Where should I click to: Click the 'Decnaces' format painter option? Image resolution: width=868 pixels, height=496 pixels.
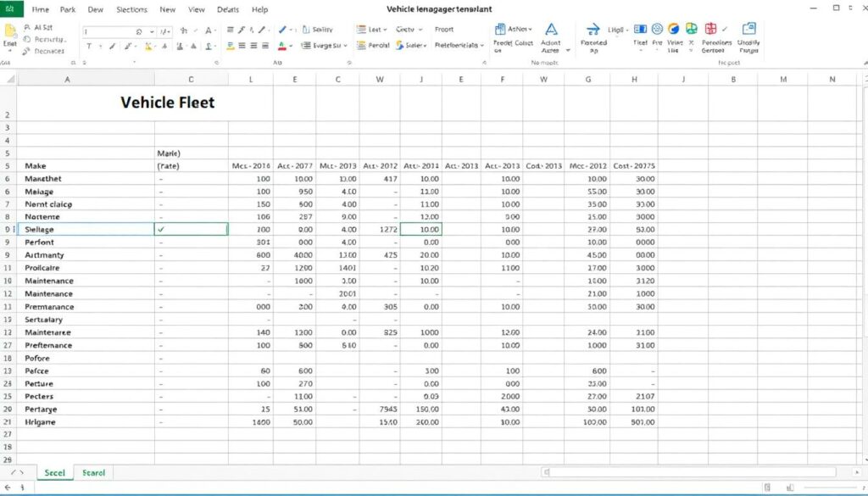pos(44,51)
